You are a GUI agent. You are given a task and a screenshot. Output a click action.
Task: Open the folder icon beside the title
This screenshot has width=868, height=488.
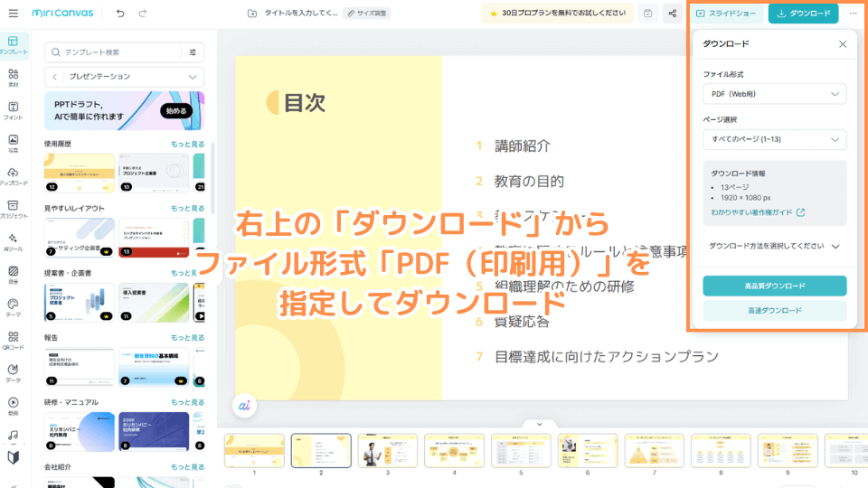[x=252, y=14]
